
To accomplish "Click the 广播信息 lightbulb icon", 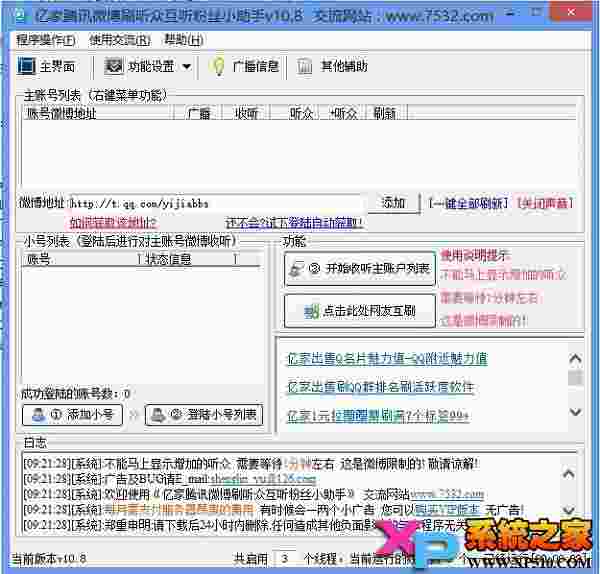I will click(218, 67).
